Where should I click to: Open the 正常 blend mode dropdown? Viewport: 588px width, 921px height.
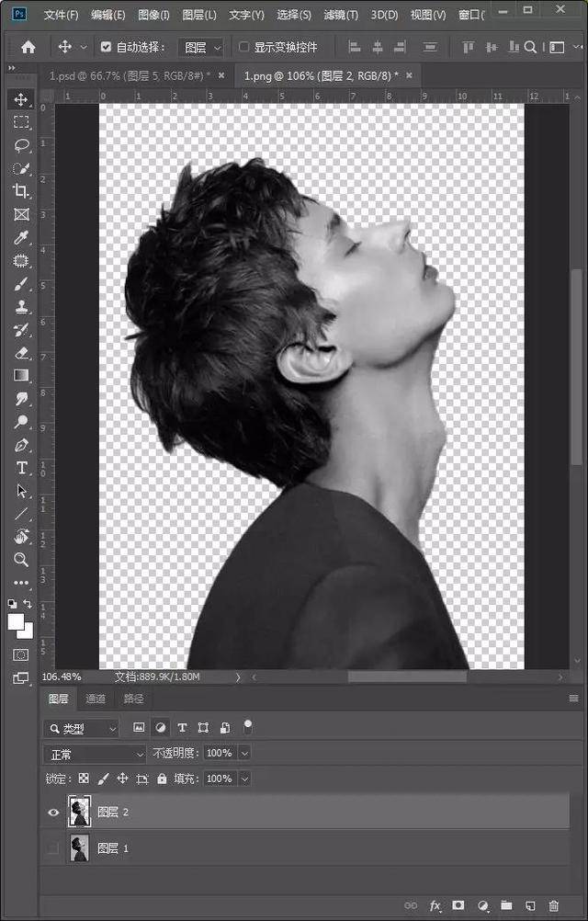coord(95,754)
